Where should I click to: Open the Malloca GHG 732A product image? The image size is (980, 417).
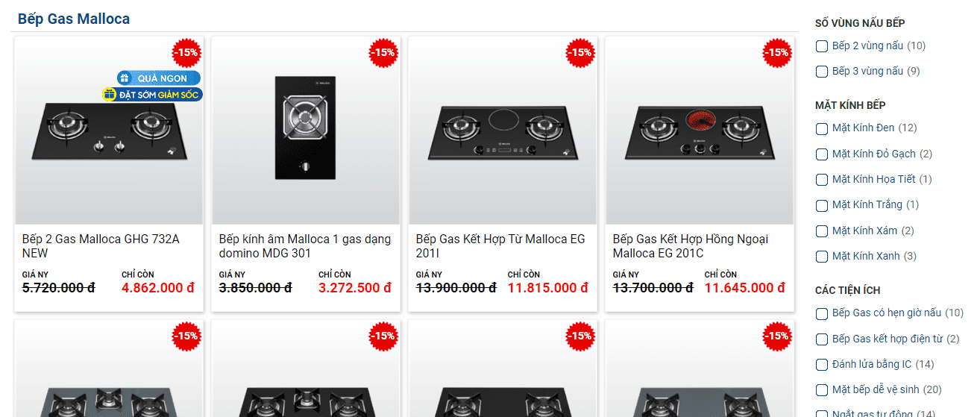click(x=109, y=134)
